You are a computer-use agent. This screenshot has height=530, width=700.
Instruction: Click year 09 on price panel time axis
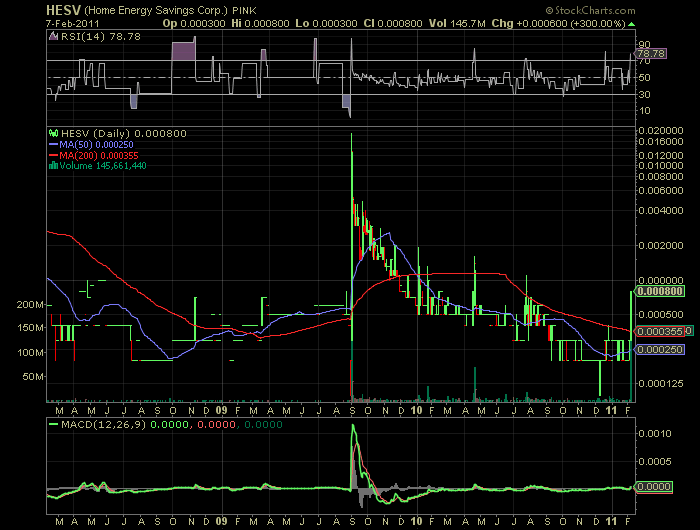221,410
